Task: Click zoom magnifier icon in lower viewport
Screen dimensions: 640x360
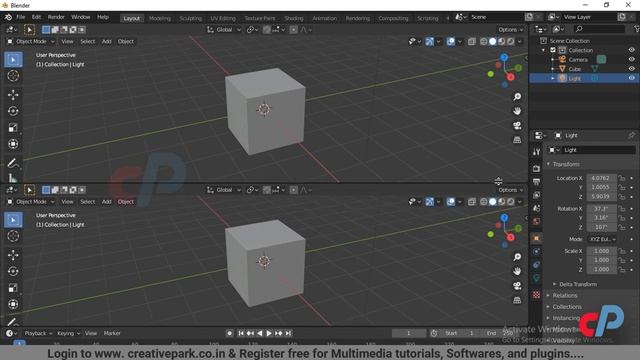Action: (x=517, y=257)
